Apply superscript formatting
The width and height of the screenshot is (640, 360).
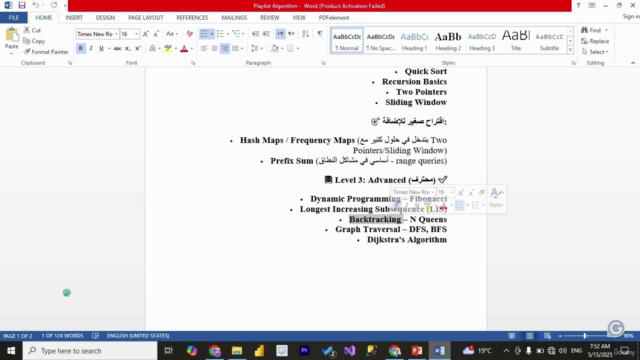click(138, 49)
